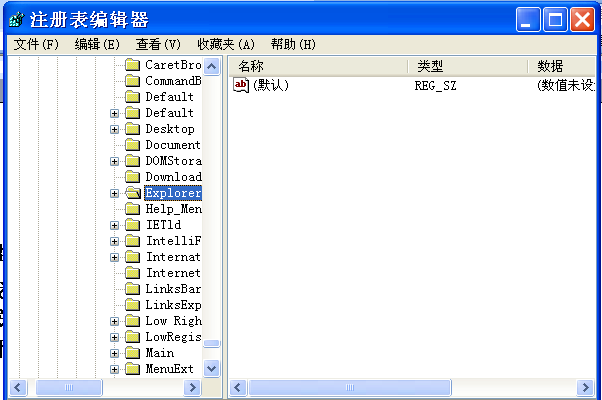The width and height of the screenshot is (602, 400).
Task: Open the 文件(F) menu
Action: coord(37,44)
